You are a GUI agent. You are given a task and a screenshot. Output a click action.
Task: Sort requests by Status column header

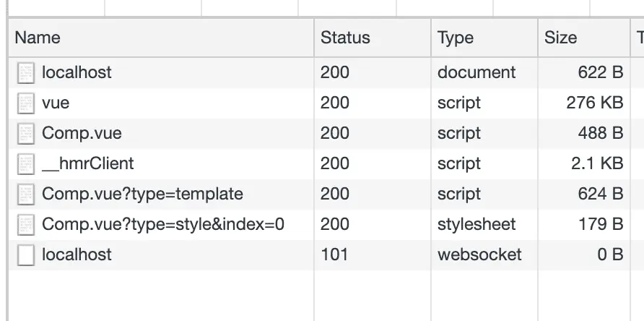373,38
